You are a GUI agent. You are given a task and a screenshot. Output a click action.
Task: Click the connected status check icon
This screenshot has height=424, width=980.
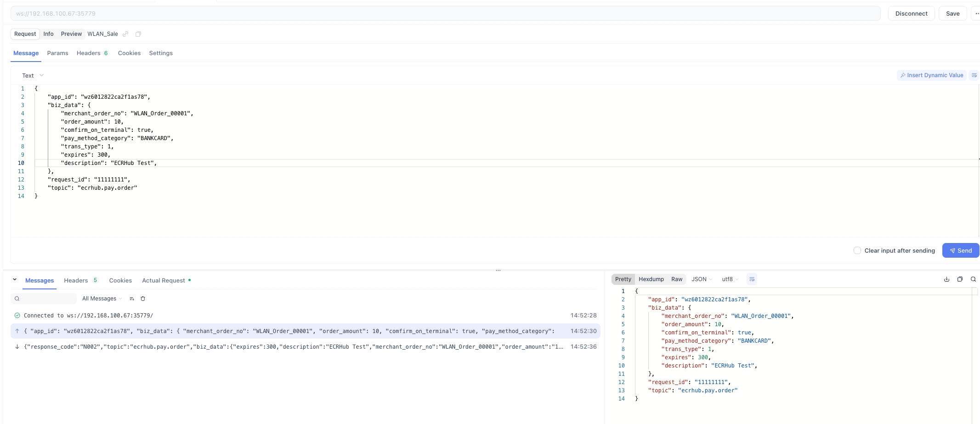click(x=17, y=316)
